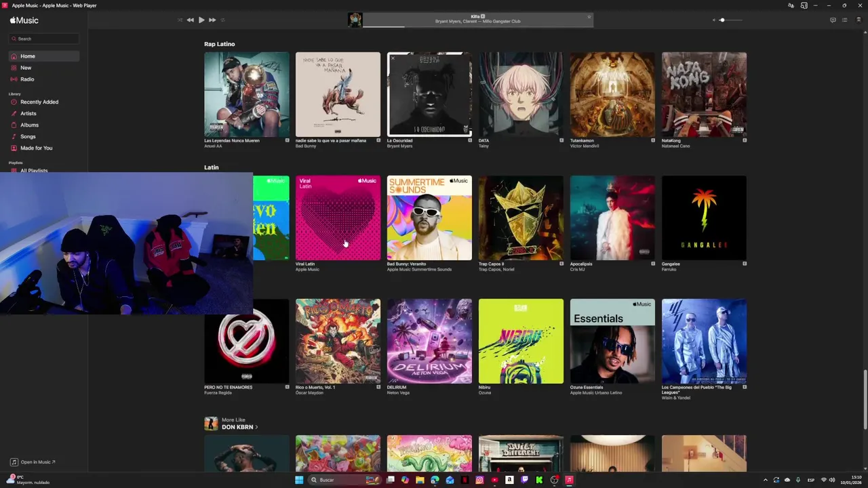
Task: Open Netflix from taskbar
Action: (465, 480)
